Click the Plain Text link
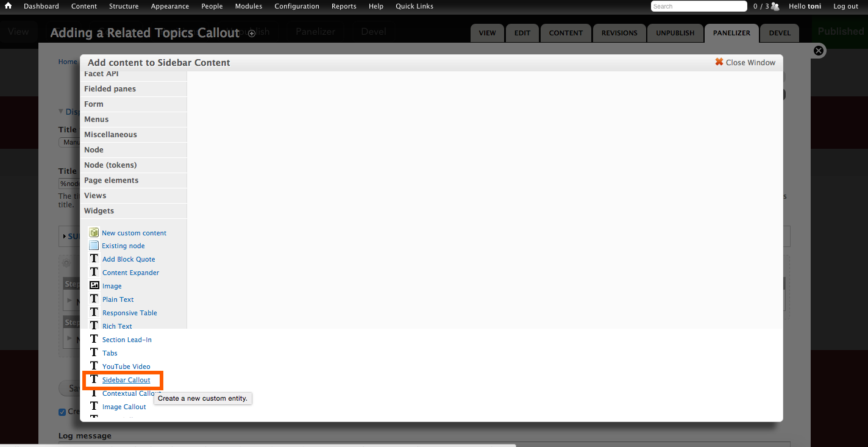868x447 pixels. click(118, 299)
